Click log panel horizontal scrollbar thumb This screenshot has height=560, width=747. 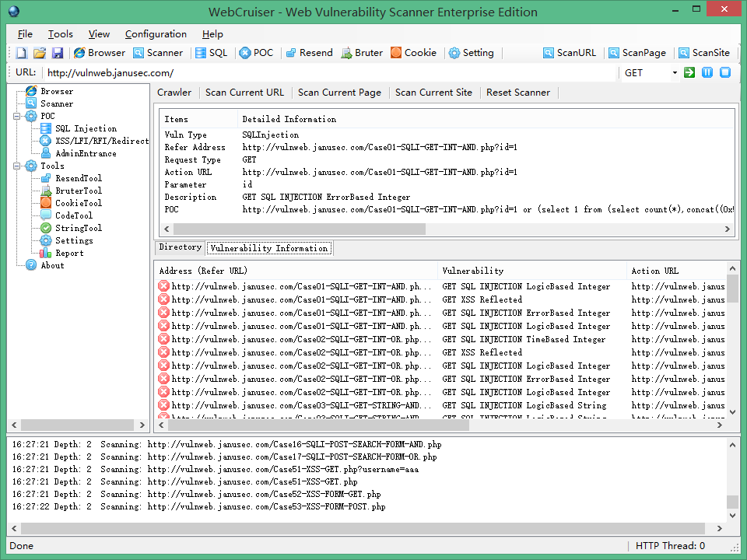tap(363, 528)
